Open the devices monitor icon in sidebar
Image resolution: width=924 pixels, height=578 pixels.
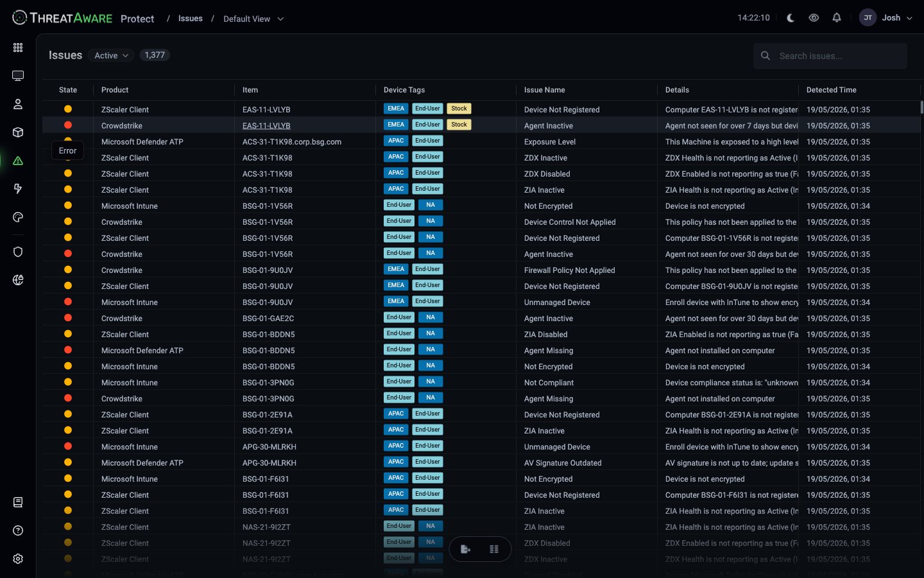pos(18,76)
